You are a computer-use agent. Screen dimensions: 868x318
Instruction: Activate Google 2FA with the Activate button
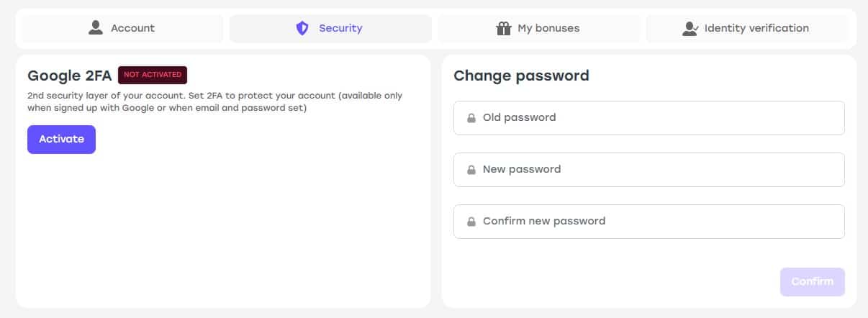[x=61, y=140]
